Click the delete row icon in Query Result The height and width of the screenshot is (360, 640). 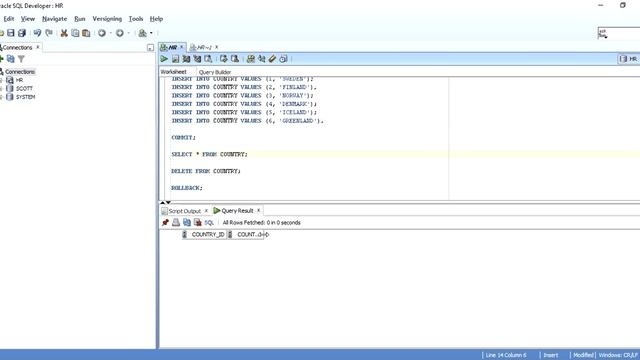pyautogui.click(x=198, y=222)
